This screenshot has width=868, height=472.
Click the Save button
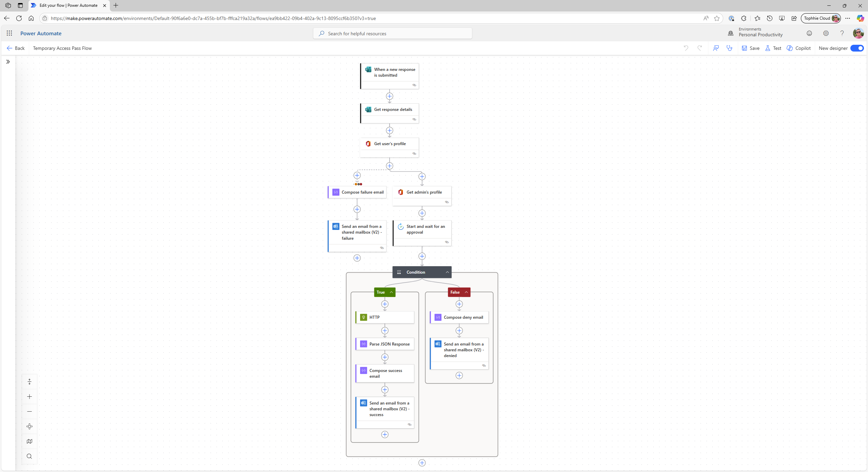[x=750, y=48]
